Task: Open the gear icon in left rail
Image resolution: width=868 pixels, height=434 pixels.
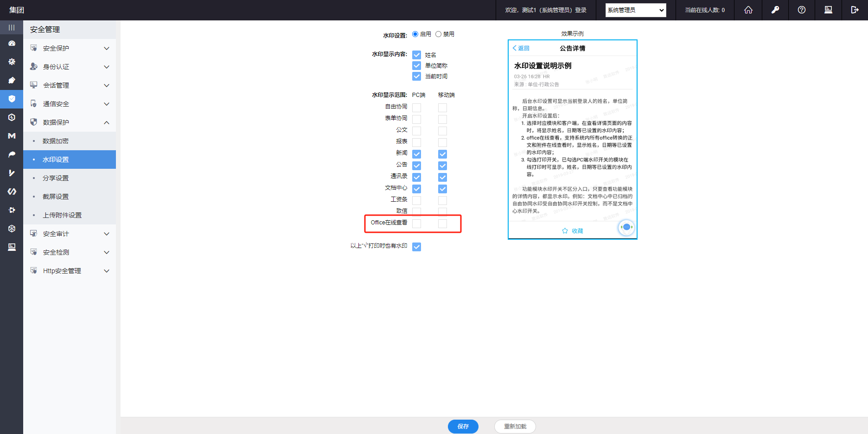Action: [x=12, y=62]
